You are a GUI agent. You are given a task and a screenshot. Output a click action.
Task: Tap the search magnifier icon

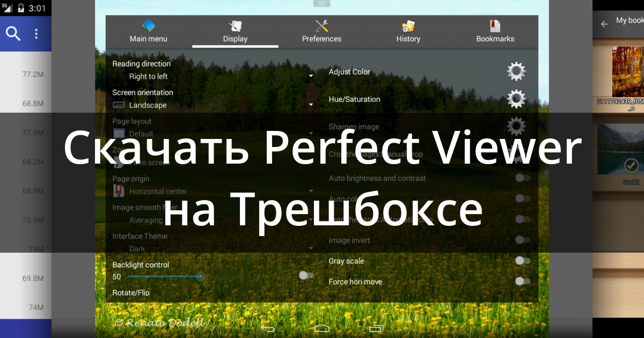click(x=13, y=34)
